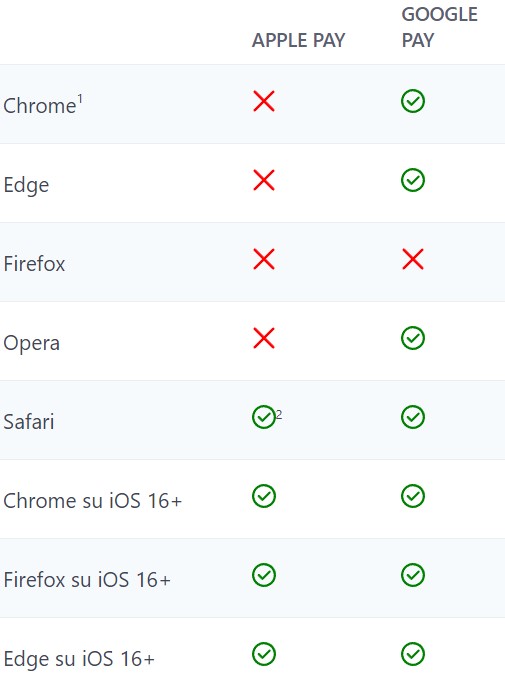This screenshot has width=505, height=694.
Task: Open footnote 2 beside Safari checkmark
Action: tap(279, 415)
